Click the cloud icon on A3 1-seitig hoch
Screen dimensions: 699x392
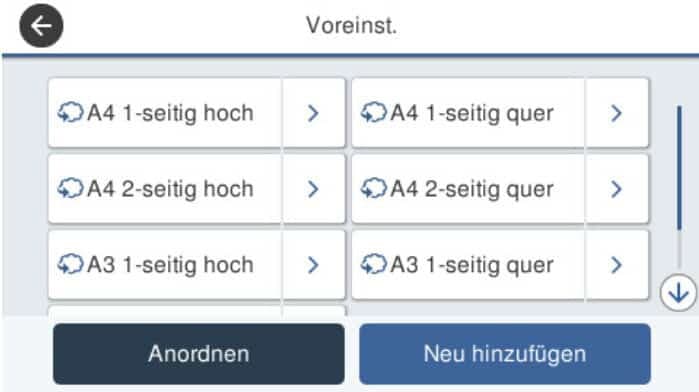tap(70, 264)
